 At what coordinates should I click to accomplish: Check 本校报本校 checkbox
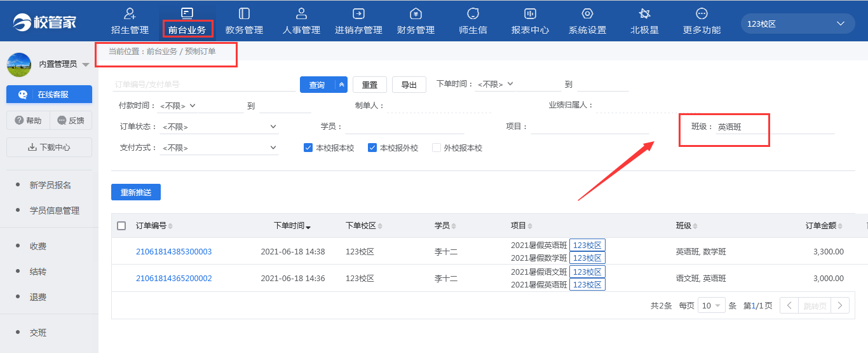pos(309,148)
